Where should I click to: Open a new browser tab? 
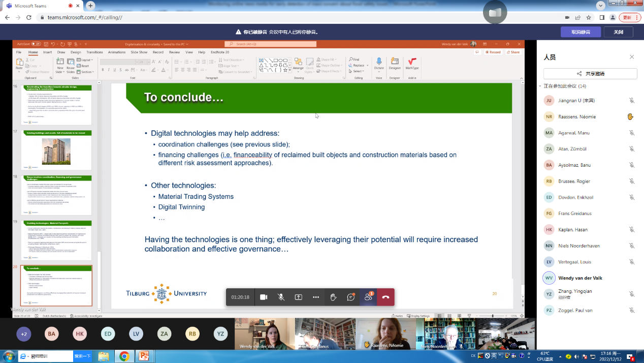click(90, 6)
